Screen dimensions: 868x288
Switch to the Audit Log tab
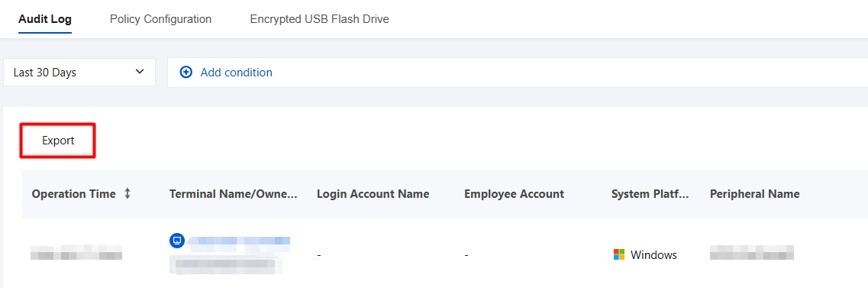45,19
